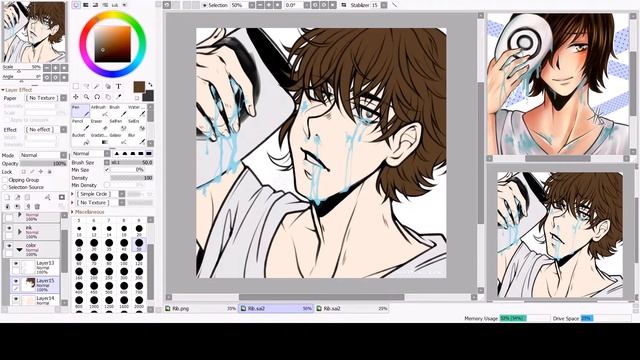Select the 2000 brush size preset
Viewport: 640px width, 360px height.
point(139,302)
